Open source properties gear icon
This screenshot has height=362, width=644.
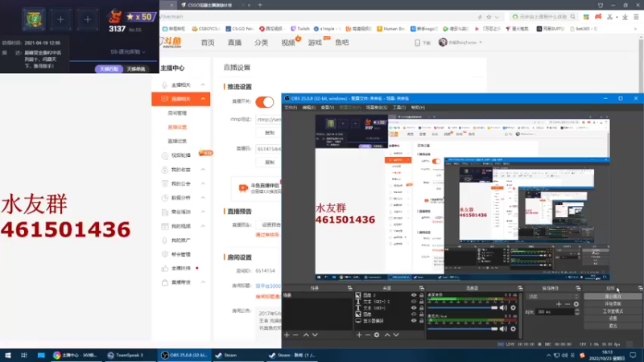[x=377, y=335]
